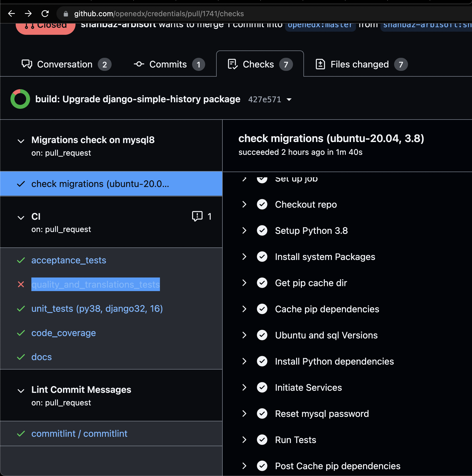
Task: Open the Conversation tab
Action: [x=66, y=64]
